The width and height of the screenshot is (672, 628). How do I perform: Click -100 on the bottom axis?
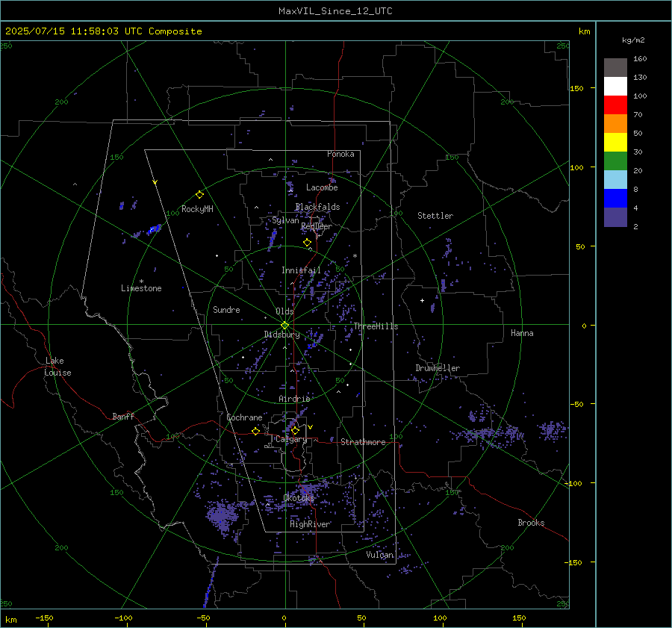pos(123,618)
